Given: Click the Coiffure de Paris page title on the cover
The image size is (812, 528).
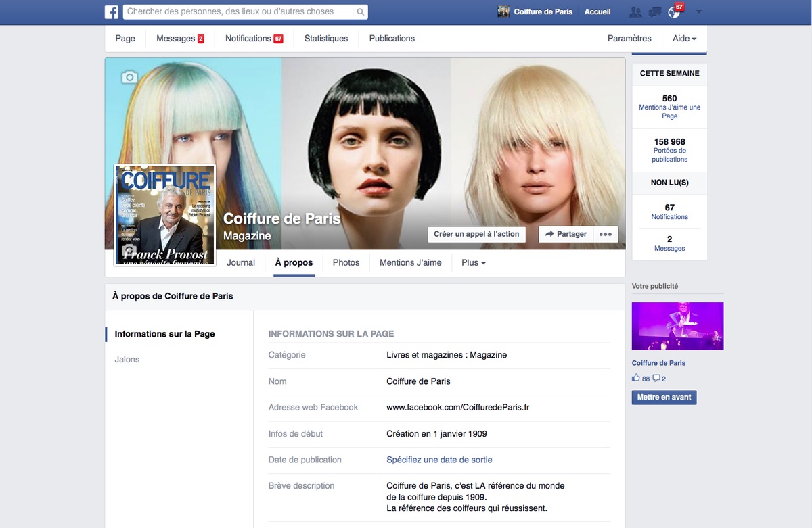Looking at the screenshot, I should pos(281,219).
